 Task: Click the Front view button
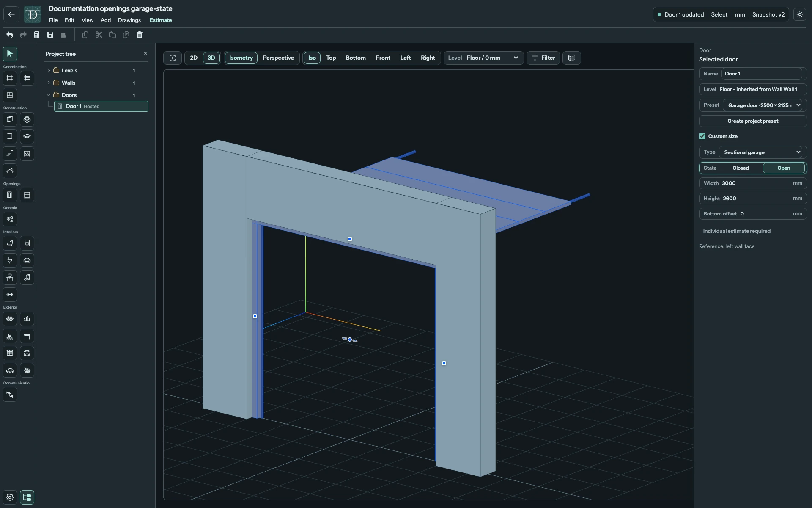(383, 58)
